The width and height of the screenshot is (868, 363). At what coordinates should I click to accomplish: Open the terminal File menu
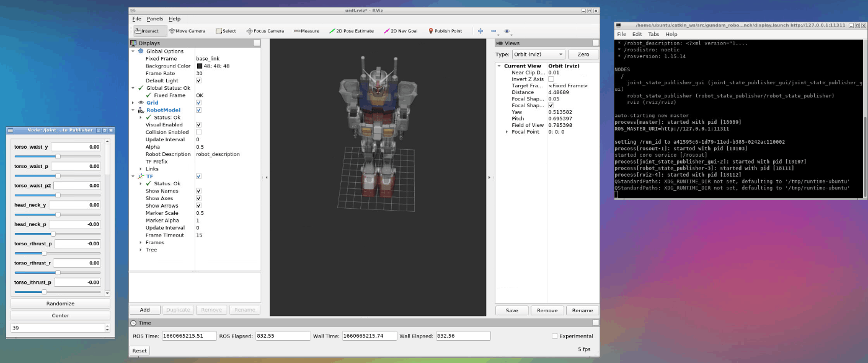621,34
